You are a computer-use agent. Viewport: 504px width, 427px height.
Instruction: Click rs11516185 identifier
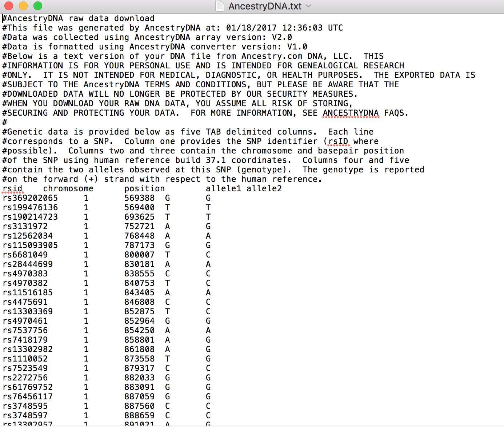(x=28, y=292)
